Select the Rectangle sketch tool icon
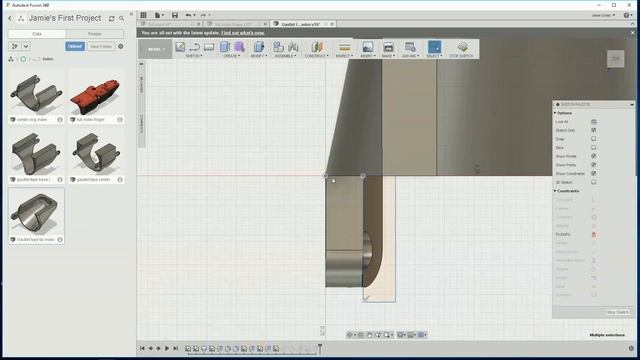 coord(209,47)
